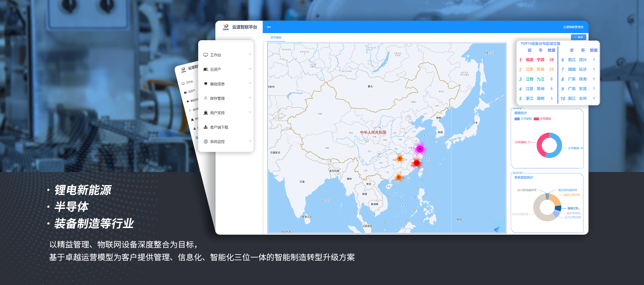644x285 pixels.
Task: Click the 用户支持 icon in sidebar
Action: pos(206,113)
